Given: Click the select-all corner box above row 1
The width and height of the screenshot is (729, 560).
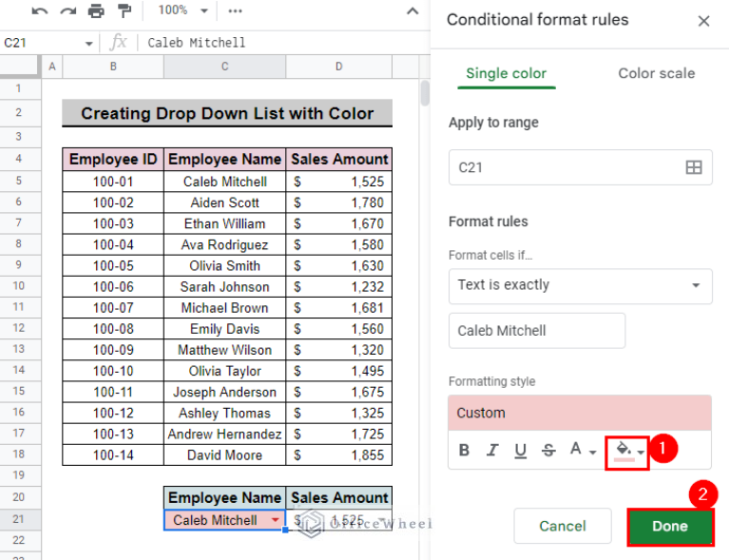Looking at the screenshot, I should (20, 66).
